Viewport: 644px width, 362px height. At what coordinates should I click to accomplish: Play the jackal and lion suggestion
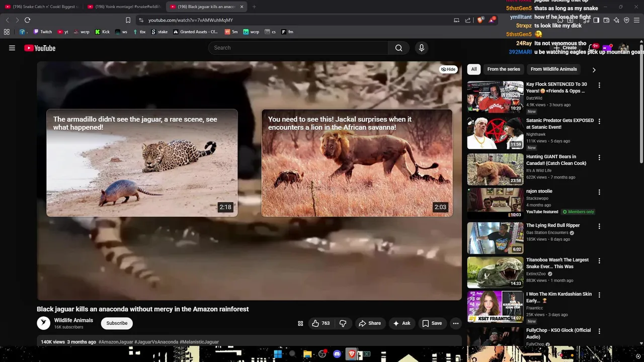[357, 163]
